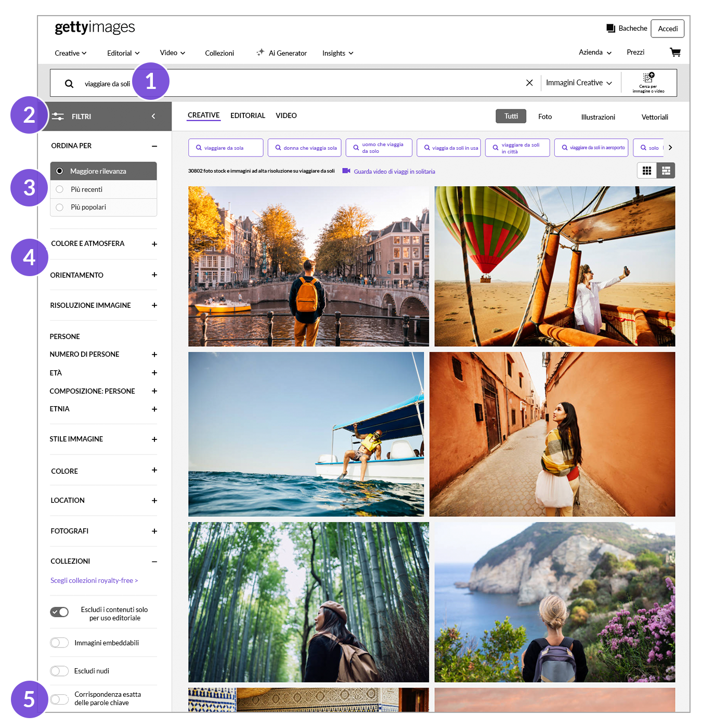Switch to mosaic view layout icon

point(666,171)
